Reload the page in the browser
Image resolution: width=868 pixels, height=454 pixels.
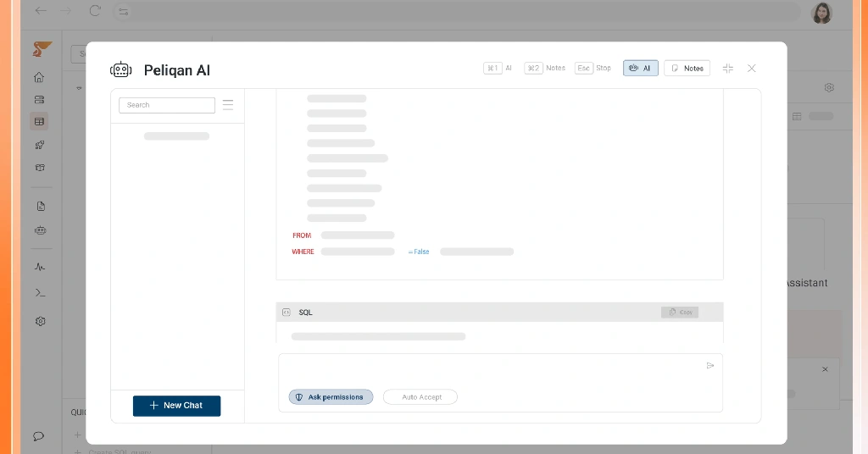[x=95, y=10]
